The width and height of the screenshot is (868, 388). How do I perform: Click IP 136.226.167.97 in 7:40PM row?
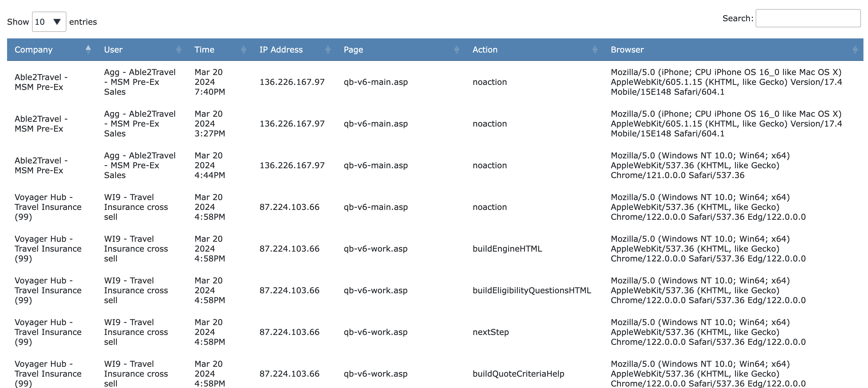click(x=292, y=82)
